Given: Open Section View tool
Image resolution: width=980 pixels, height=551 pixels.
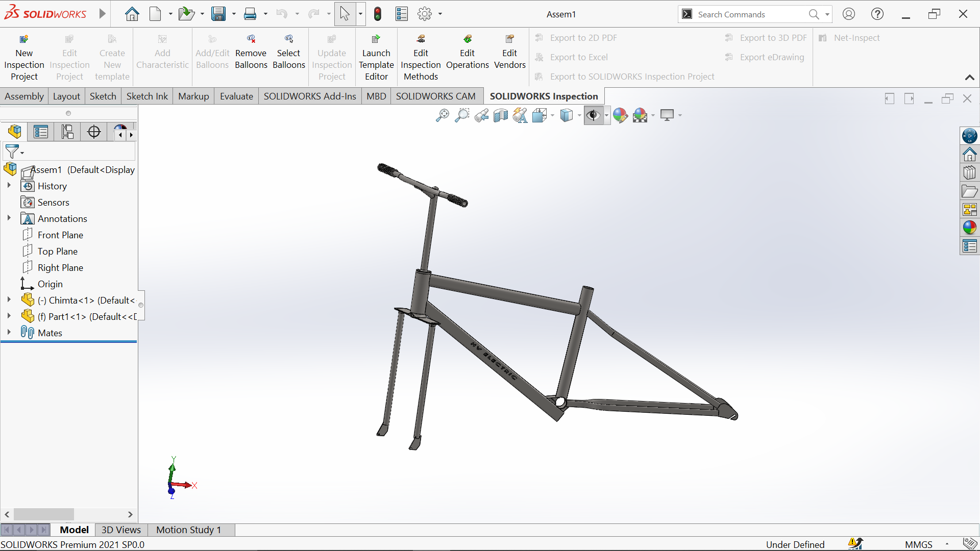Looking at the screenshot, I should 501,115.
